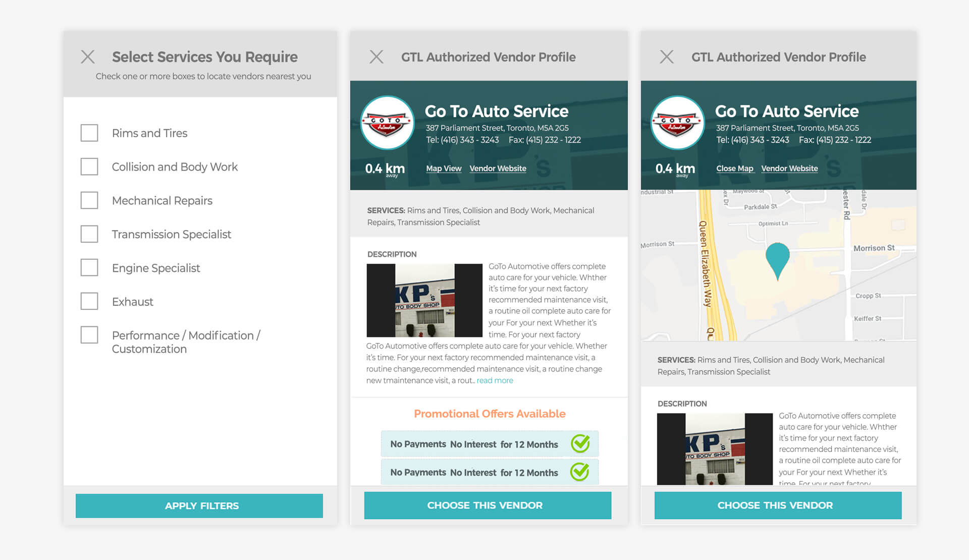
Task: Close the Select Services You Require panel
Action: pos(88,57)
